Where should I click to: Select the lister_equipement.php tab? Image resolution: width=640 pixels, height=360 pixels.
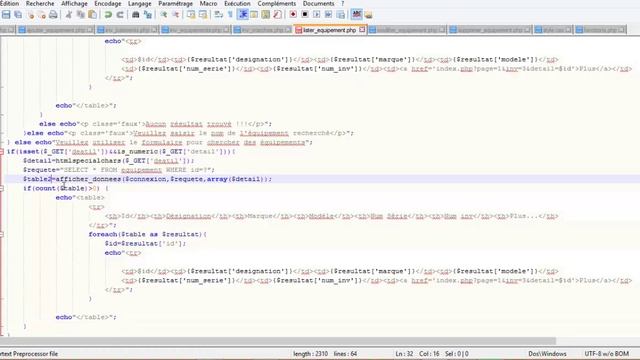(x=330, y=30)
